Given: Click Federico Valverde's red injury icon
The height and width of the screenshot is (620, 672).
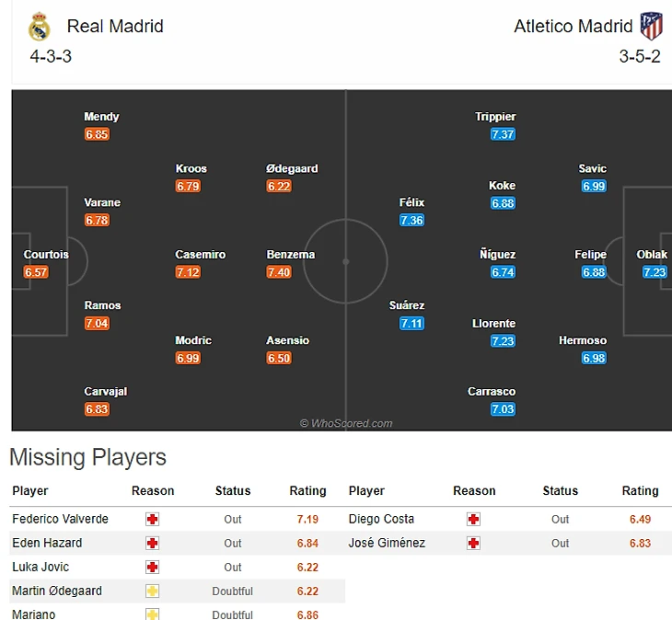Looking at the screenshot, I should pos(152,520).
